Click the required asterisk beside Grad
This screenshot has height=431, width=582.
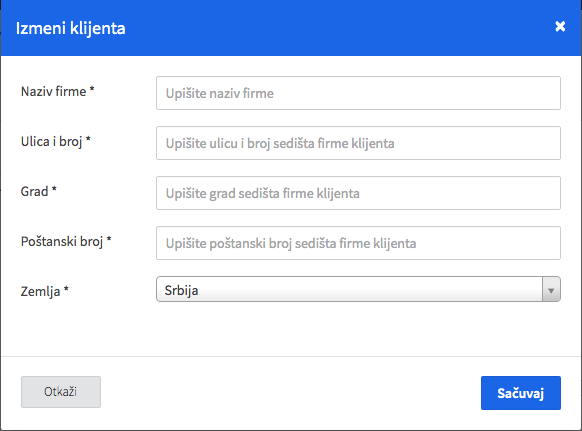pyautogui.click(x=54, y=190)
